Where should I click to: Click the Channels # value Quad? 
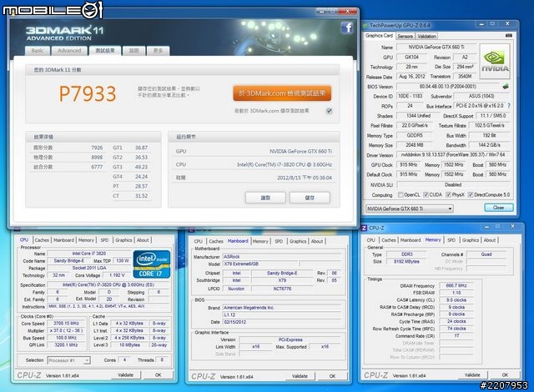(x=486, y=254)
